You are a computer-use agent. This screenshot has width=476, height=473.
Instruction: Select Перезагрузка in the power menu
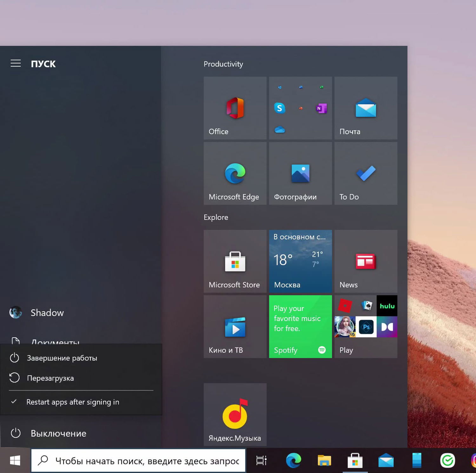pos(81,378)
